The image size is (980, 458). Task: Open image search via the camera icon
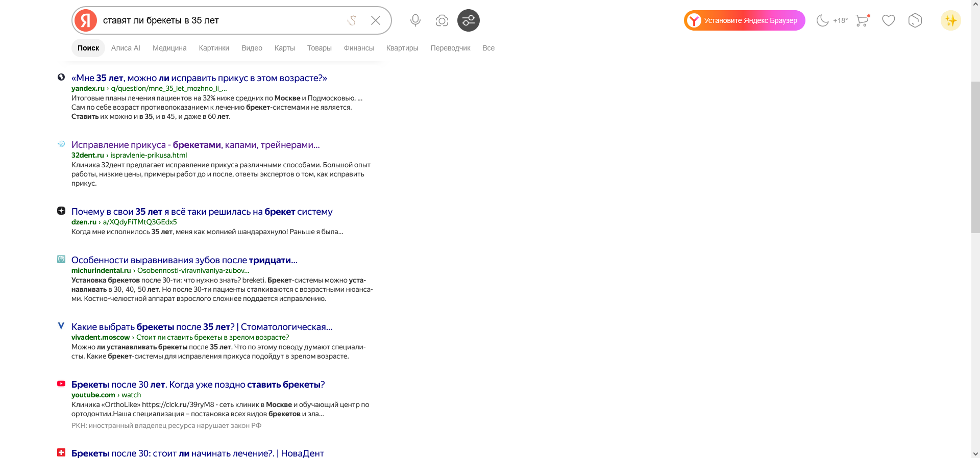tap(442, 20)
